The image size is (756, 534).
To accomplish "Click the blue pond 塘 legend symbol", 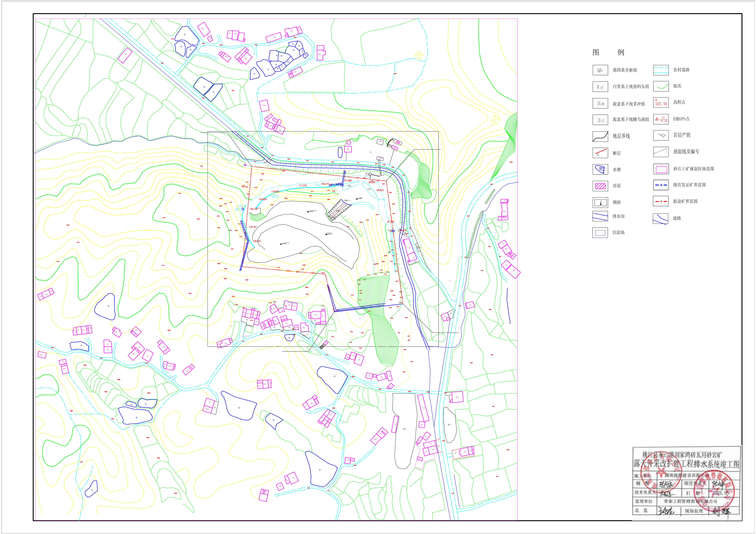I will click(x=600, y=169).
